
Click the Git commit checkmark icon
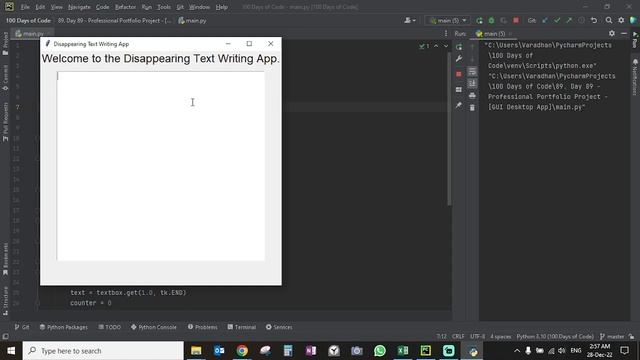coord(557,20)
